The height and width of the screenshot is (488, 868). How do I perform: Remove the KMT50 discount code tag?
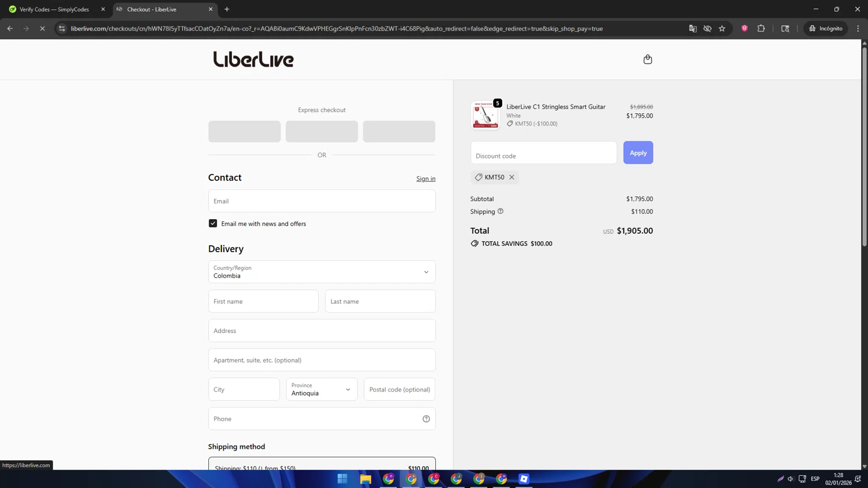512,177
